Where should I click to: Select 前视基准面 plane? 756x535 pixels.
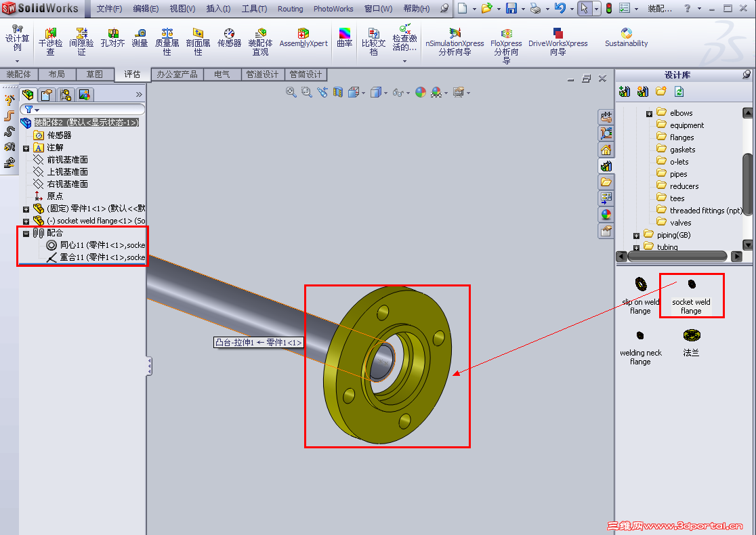pyautogui.click(x=61, y=160)
